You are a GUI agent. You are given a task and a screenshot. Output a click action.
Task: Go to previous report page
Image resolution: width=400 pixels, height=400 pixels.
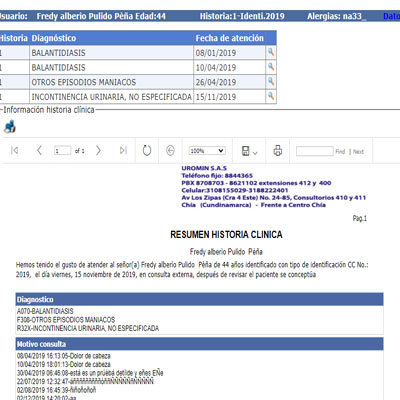[39, 150]
